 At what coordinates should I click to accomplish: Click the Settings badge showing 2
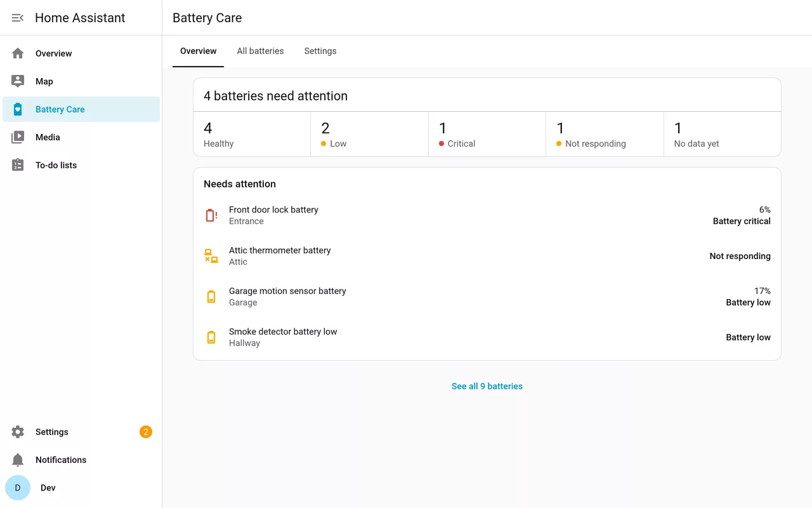click(x=146, y=432)
